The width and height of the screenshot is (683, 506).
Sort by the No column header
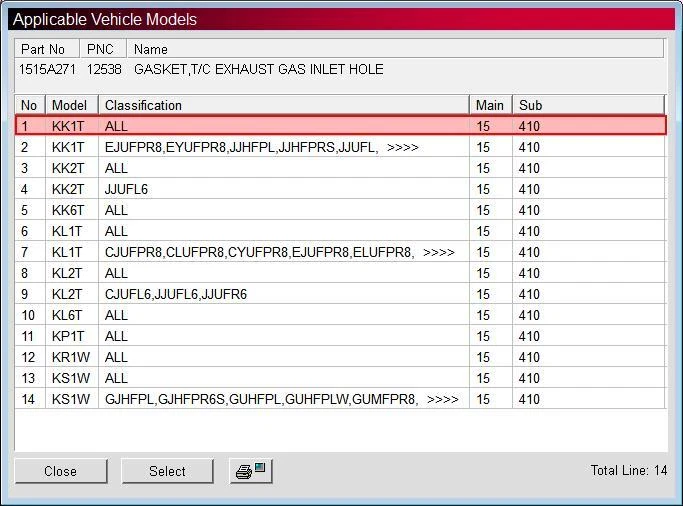point(30,105)
